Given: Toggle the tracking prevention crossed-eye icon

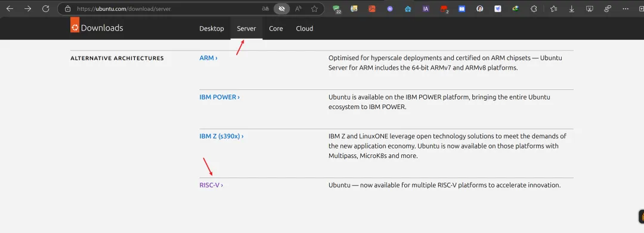Looking at the screenshot, I should [281, 8].
